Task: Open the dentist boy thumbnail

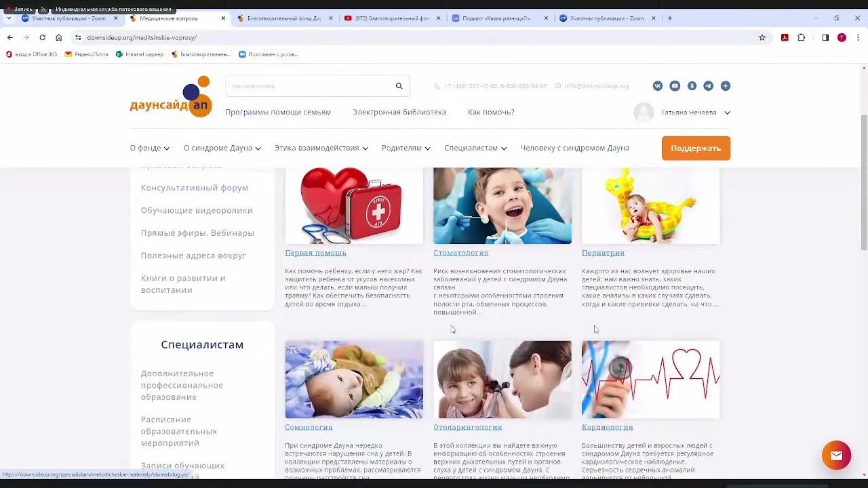Action: coord(502,206)
